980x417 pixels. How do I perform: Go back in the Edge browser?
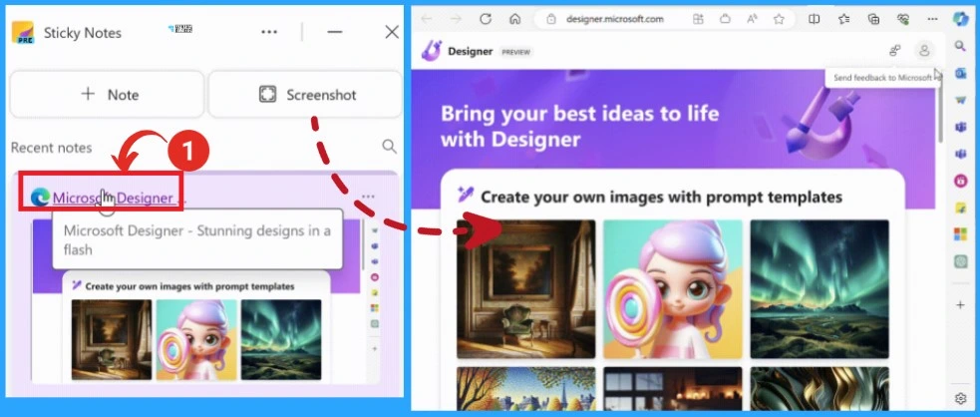point(427,19)
